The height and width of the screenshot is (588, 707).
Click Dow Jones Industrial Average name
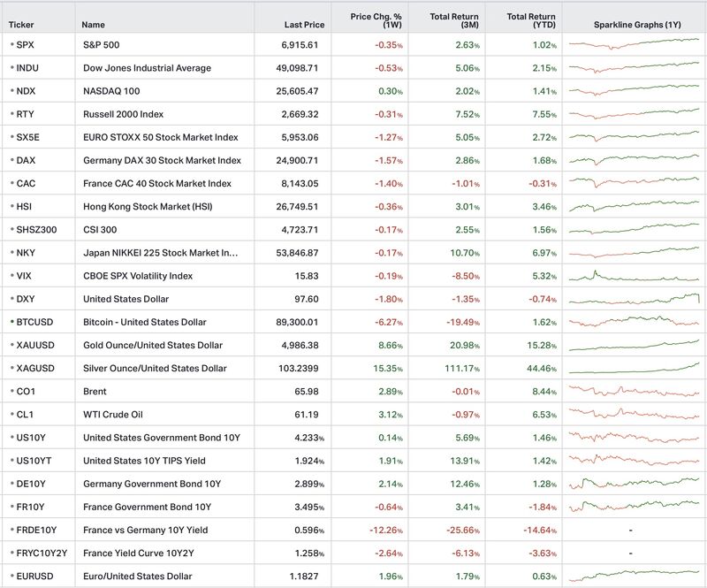[x=147, y=68]
